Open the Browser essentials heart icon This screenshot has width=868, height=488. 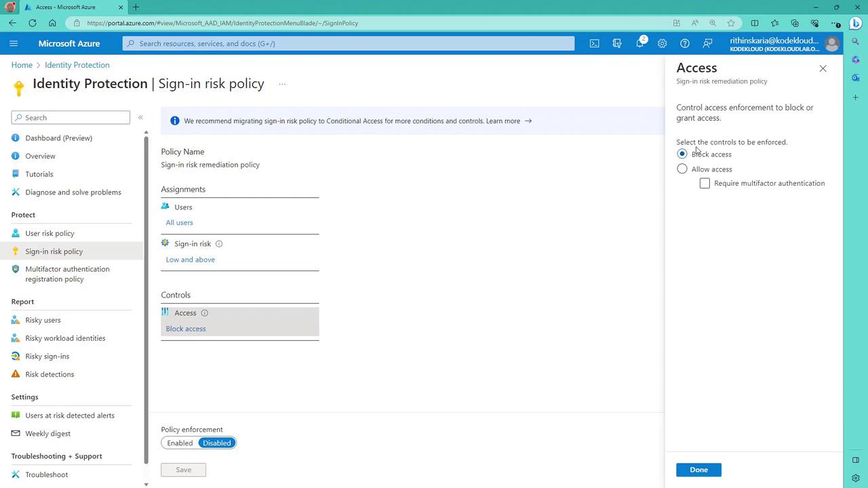point(815,23)
